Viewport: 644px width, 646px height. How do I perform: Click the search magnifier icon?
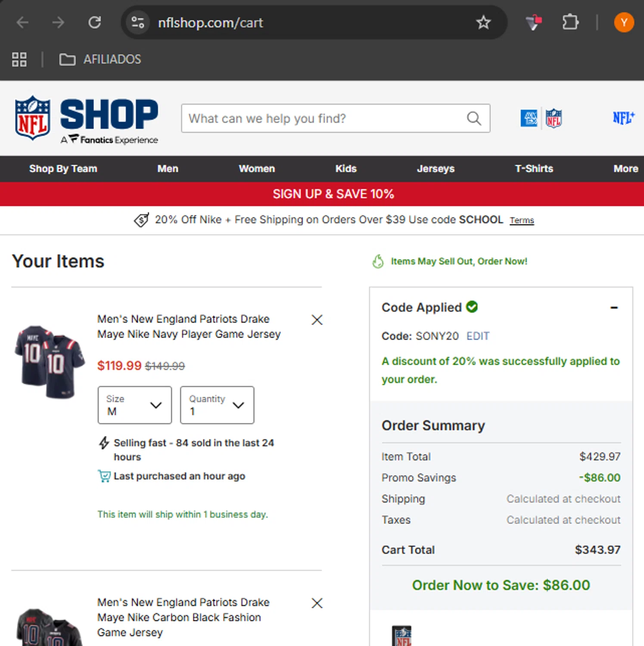coord(474,118)
